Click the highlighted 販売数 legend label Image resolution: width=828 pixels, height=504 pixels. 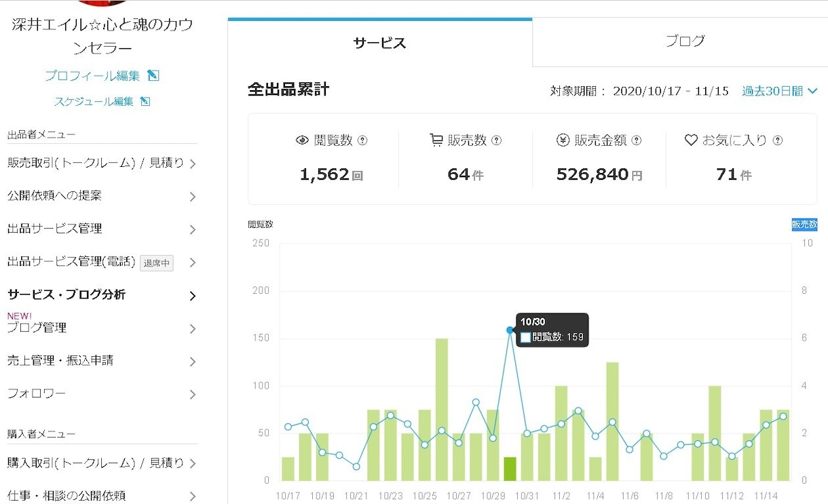(x=805, y=225)
